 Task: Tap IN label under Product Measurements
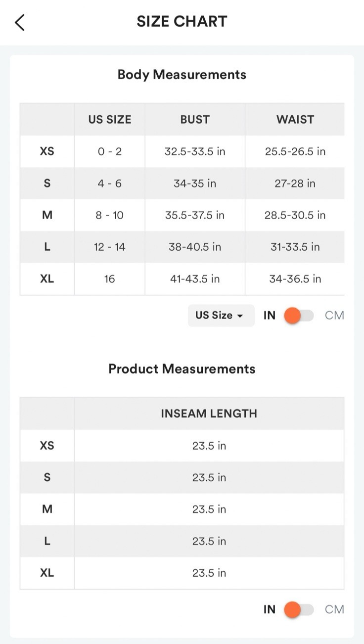(x=270, y=610)
